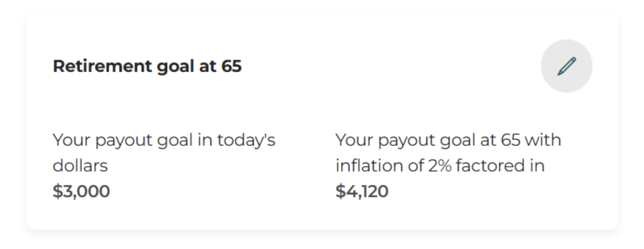Click the word 'today's' in the left label

[x=246, y=140]
